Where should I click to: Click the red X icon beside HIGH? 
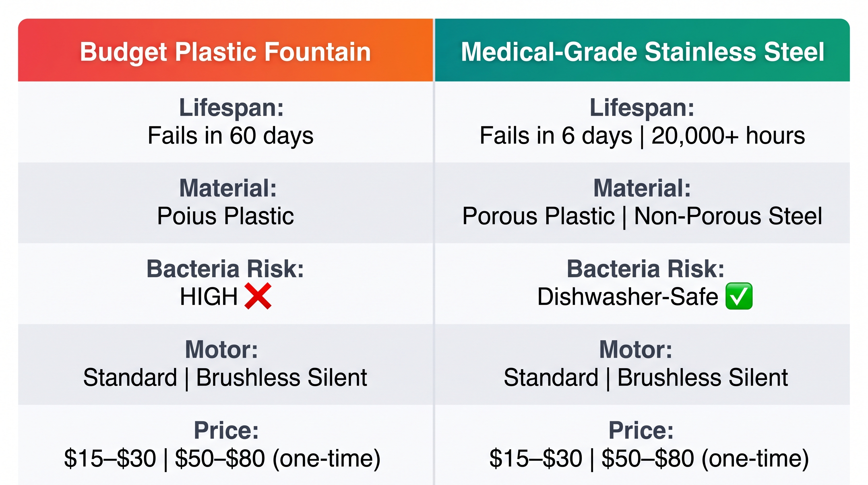pos(258,296)
